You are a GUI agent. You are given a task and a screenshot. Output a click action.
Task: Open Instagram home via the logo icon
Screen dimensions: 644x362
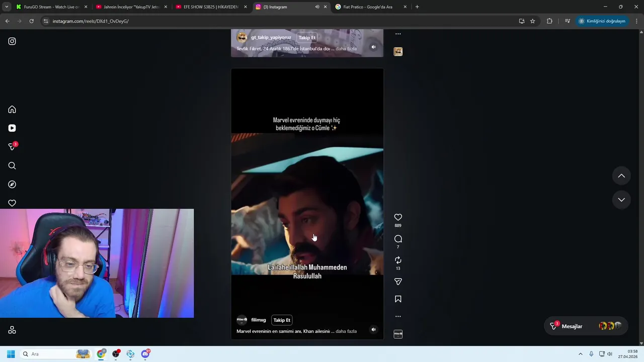click(x=12, y=41)
